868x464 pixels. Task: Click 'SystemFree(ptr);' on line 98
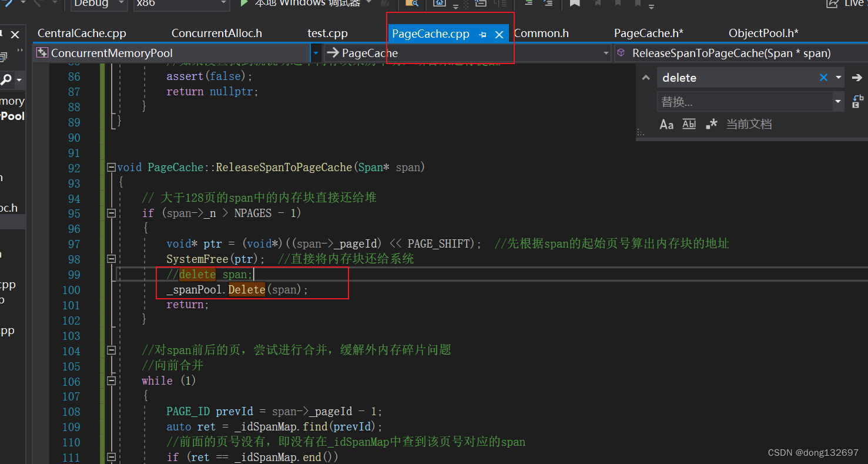coord(216,259)
